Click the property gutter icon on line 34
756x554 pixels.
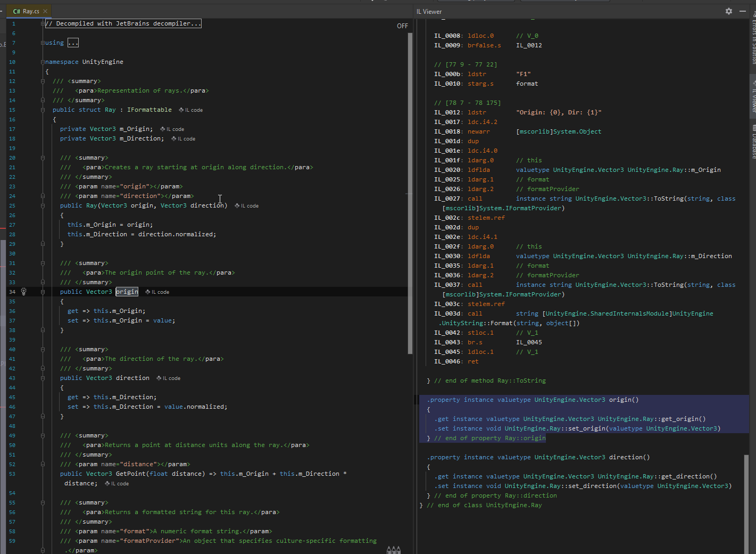[23, 292]
